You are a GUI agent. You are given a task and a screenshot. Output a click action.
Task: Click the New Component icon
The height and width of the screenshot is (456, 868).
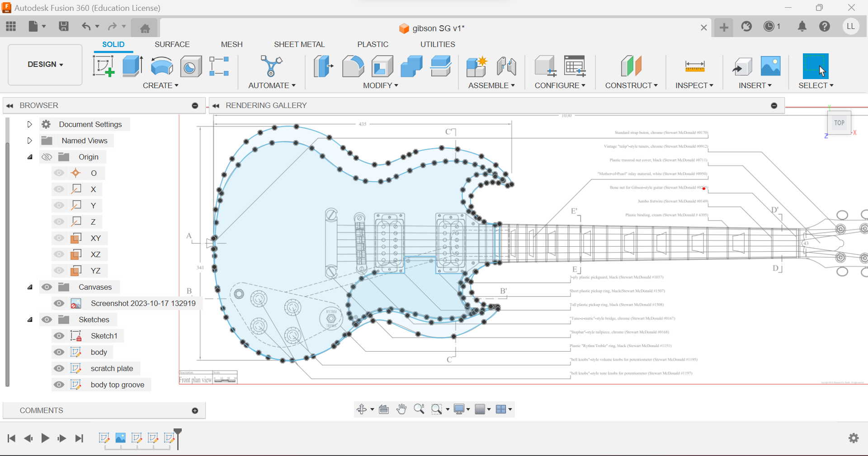[x=477, y=66]
